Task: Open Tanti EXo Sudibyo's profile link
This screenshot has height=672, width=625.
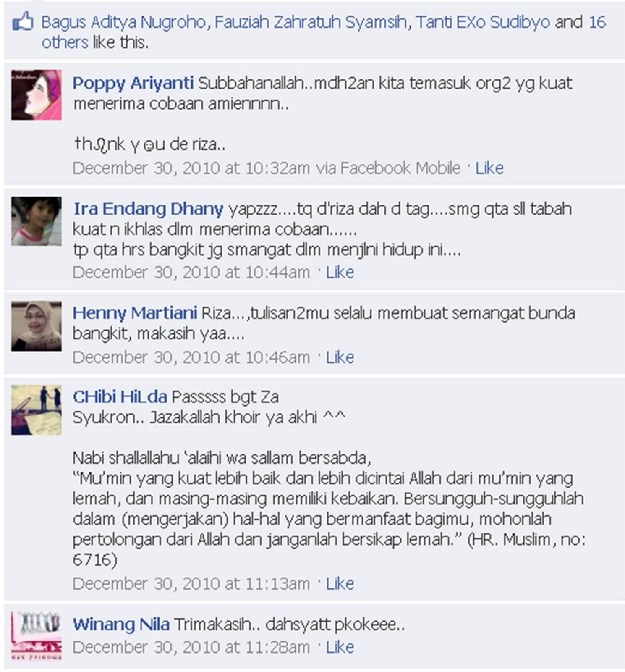Action: coord(483,22)
